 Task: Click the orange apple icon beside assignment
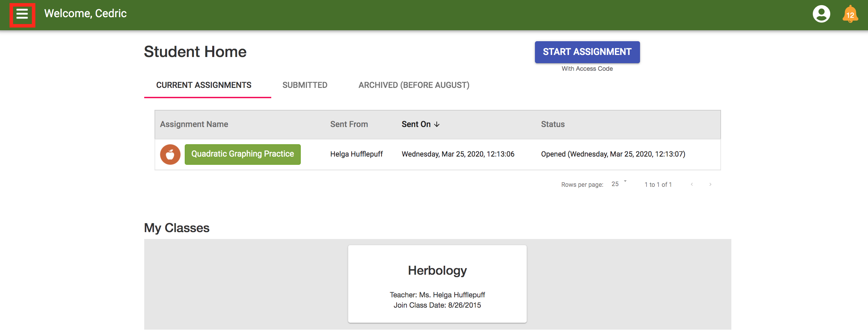[x=170, y=155]
